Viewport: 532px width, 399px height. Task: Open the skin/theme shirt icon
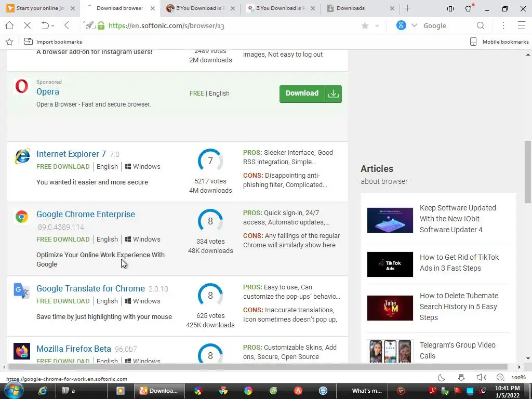tap(469, 8)
